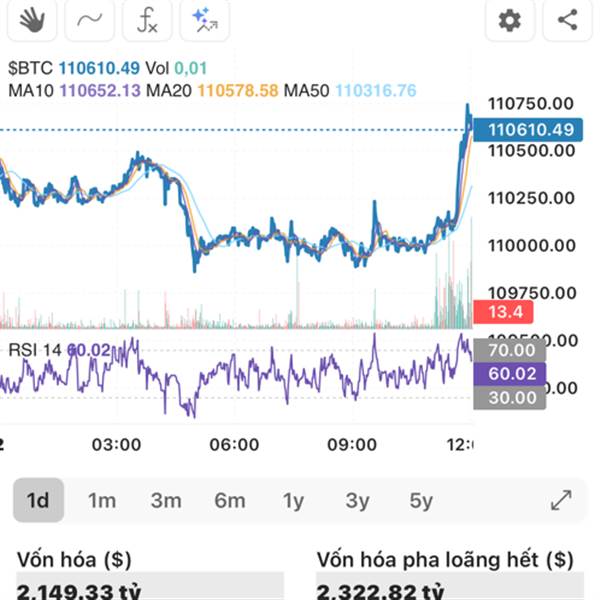Switch to the 1m time range
Screen dimensions: 600x600
pyautogui.click(x=102, y=500)
